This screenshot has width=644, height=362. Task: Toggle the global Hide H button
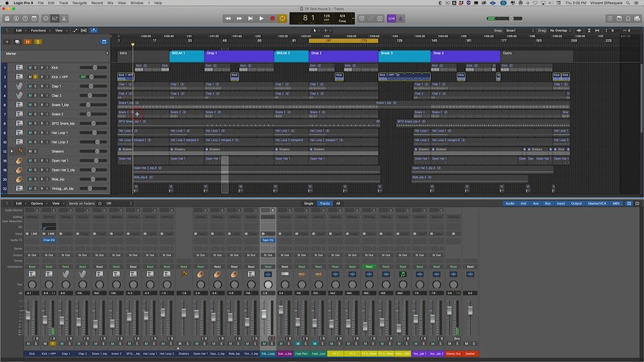(28, 42)
